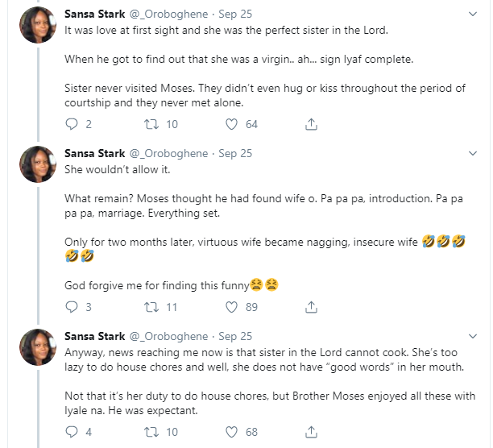Retweet the love at first sight tweet
The width and height of the screenshot is (493, 448).
(x=149, y=124)
